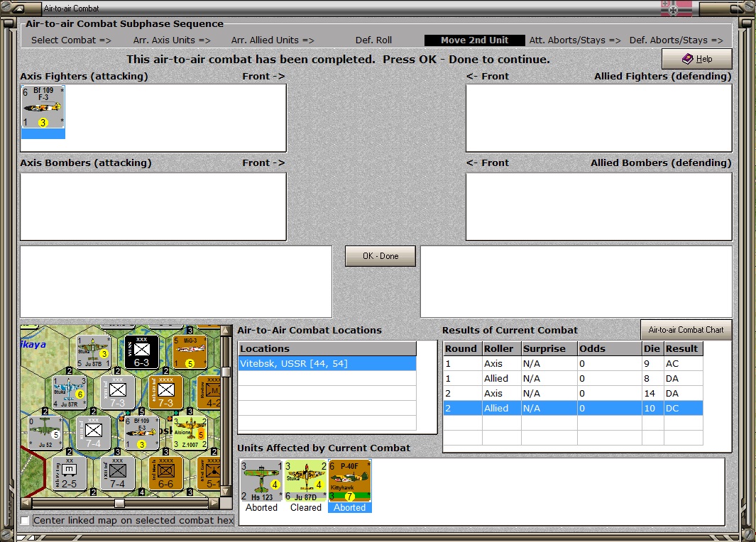Viewport: 756px width, 542px height.
Task: Select round 1 Axis result row AC
Action: [573, 363]
